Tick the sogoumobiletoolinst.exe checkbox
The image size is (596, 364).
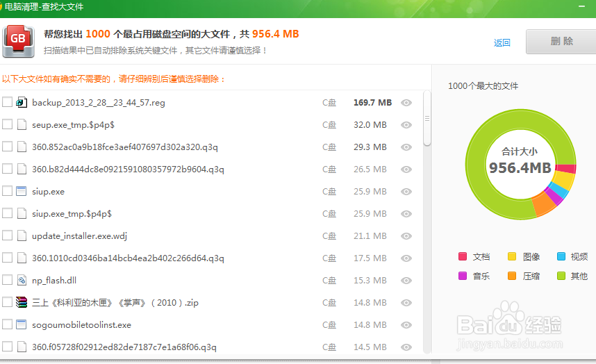click(7, 324)
